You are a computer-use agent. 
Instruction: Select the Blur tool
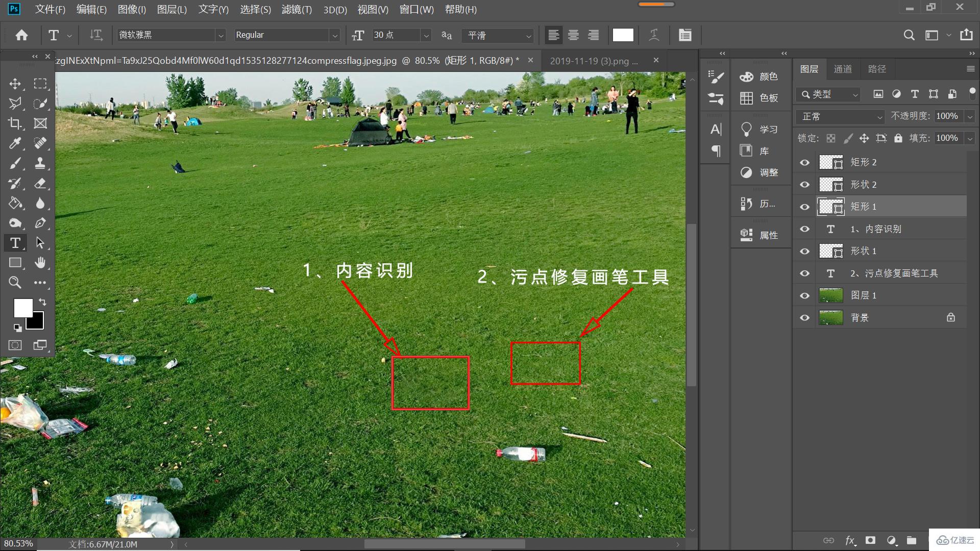[x=40, y=203]
